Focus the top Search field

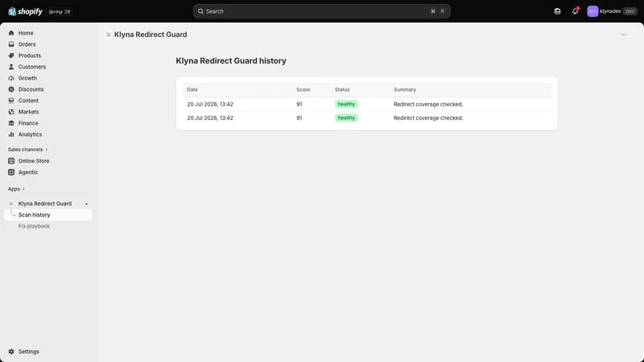tap(321, 11)
